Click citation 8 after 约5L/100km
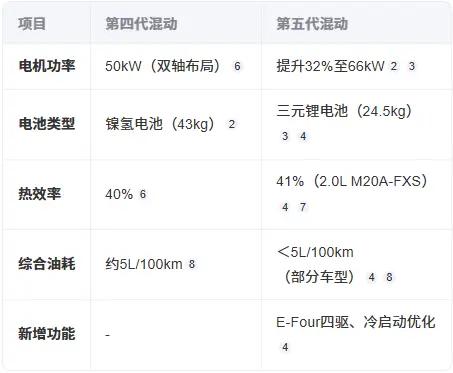The width and height of the screenshot is (453, 373). (192, 264)
